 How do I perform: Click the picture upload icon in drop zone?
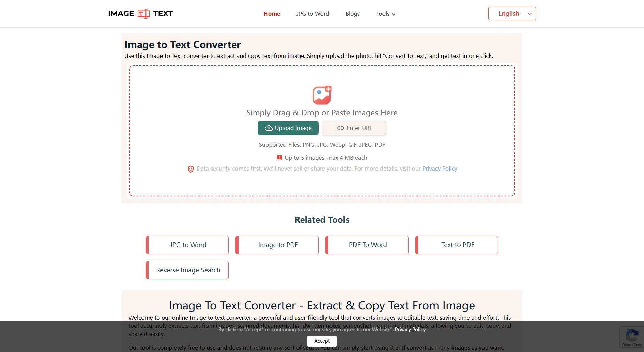[x=322, y=95]
